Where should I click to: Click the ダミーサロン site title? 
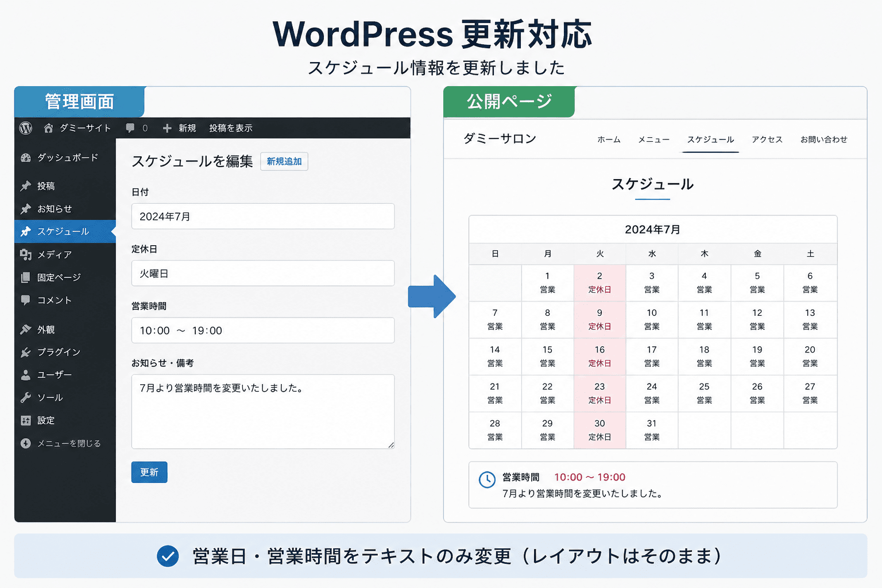500,138
